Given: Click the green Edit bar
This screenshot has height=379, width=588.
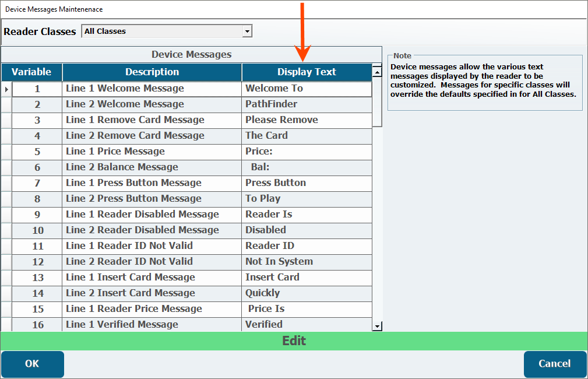Looking at the screenshot, I should (294, 341).
